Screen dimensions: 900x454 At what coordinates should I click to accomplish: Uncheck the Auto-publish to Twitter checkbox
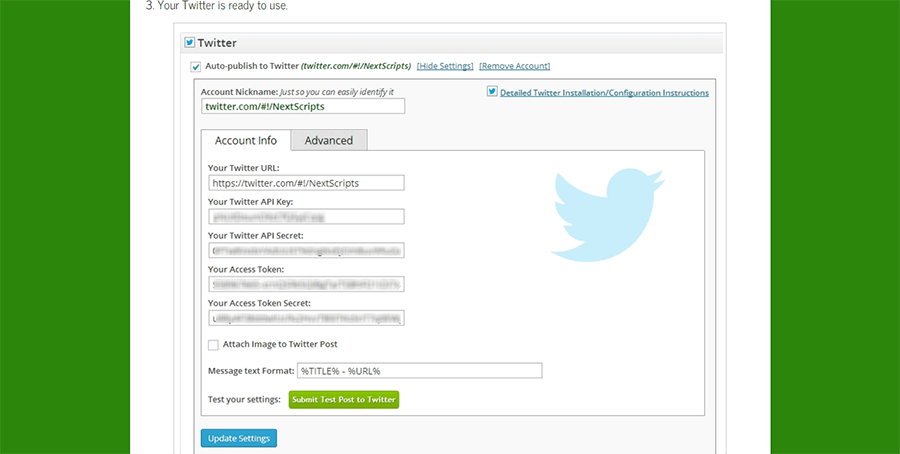[196, 67]
